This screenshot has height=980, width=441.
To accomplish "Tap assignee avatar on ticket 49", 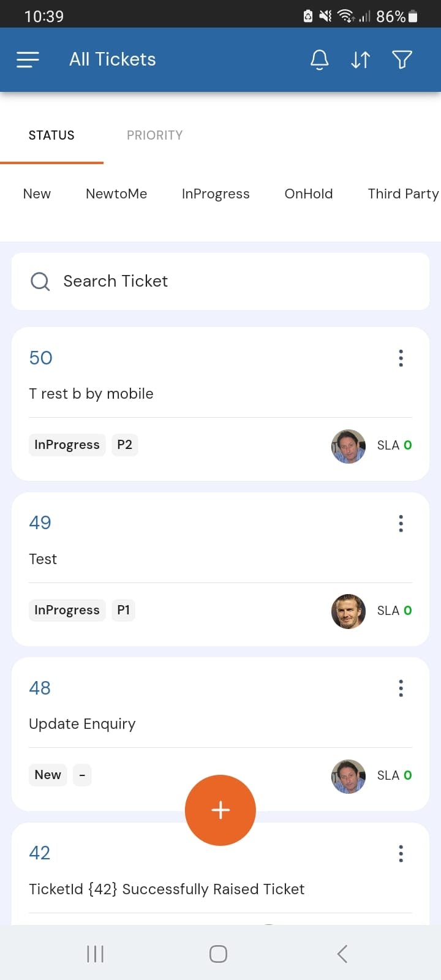I will (x=349, y=611).
